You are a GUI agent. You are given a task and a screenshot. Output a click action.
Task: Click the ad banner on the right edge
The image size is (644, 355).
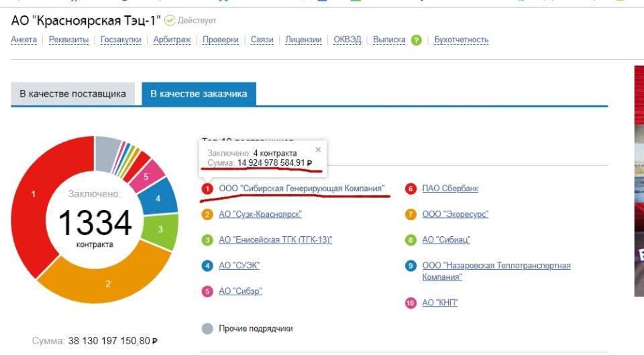tap(639, 181)
